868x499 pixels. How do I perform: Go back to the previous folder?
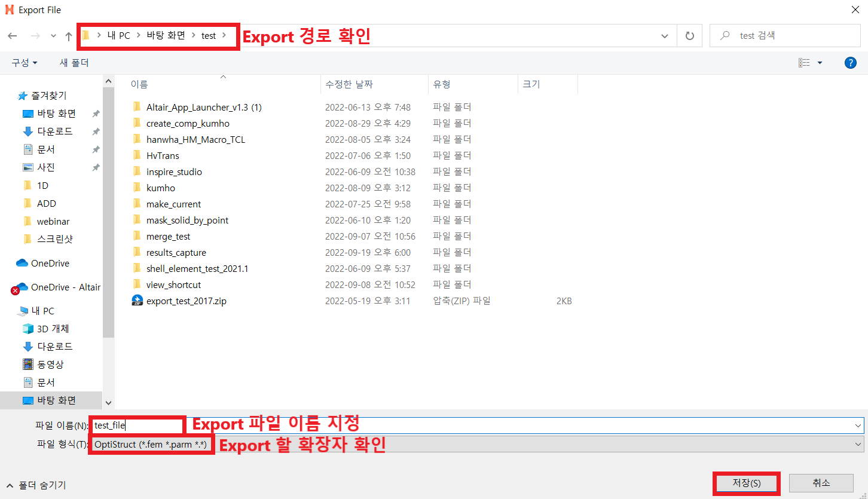[x=12, y=36]
